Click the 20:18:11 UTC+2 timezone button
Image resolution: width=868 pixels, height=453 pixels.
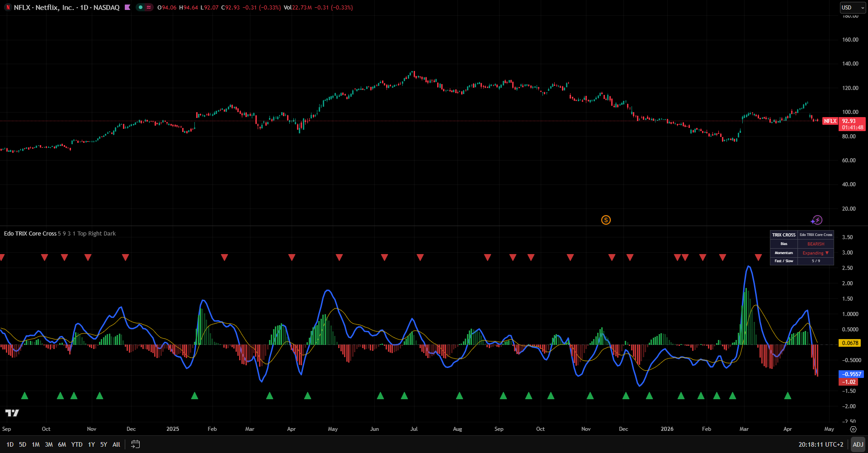[x=821, y=444]
